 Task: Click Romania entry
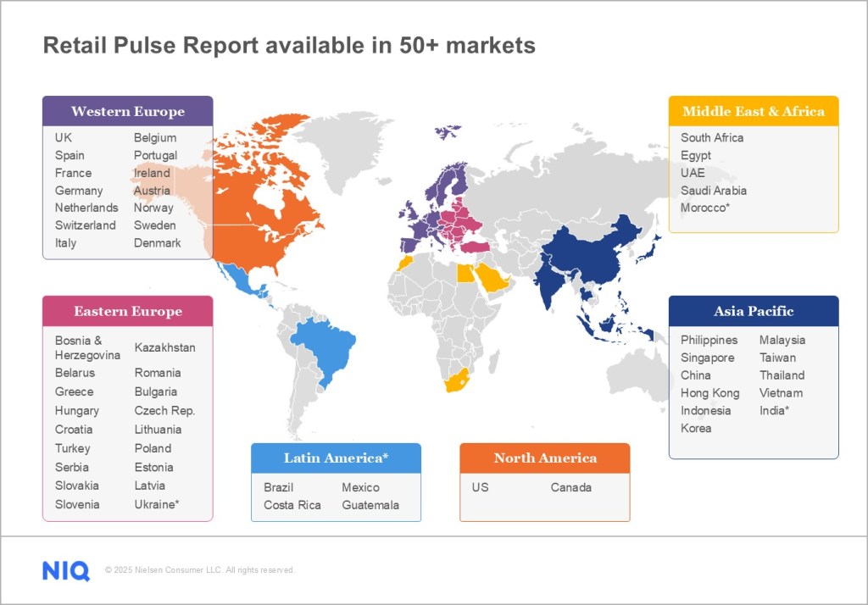[158, 373]
